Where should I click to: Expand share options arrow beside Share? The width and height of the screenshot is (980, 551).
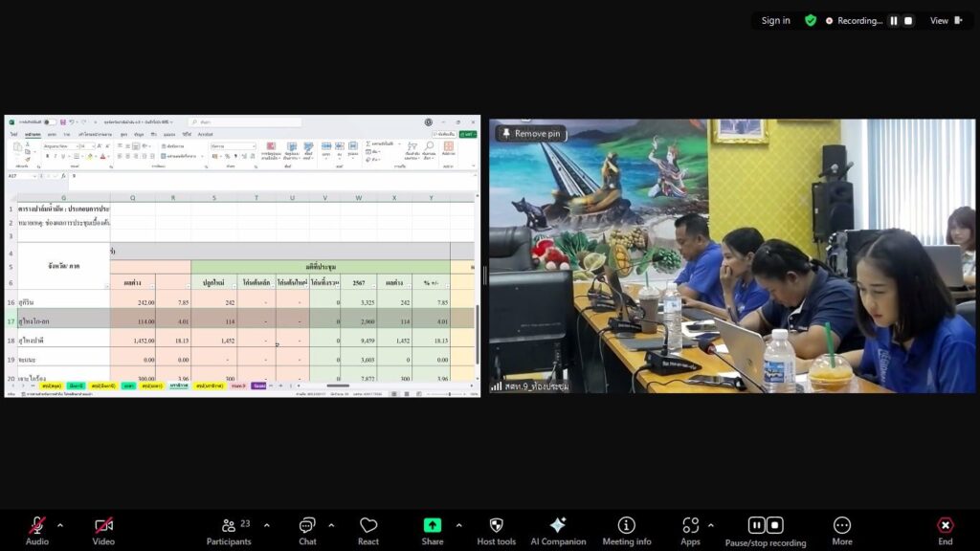coord(458,525)
